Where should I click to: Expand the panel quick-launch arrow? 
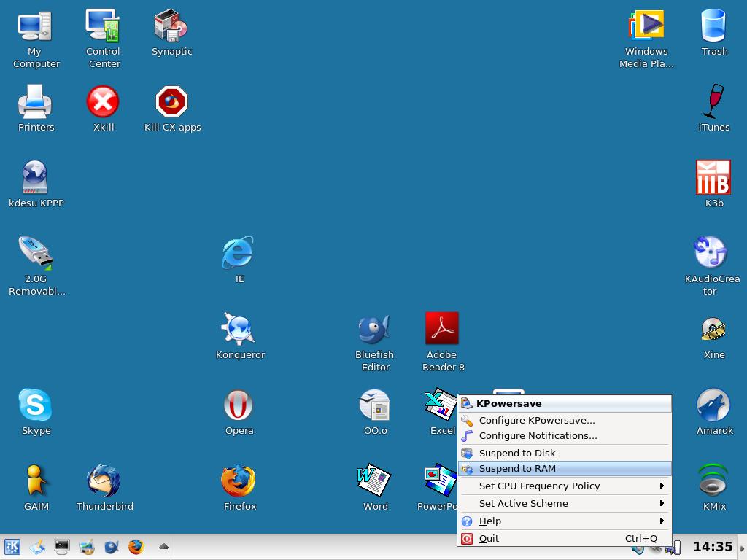(163, 547)
